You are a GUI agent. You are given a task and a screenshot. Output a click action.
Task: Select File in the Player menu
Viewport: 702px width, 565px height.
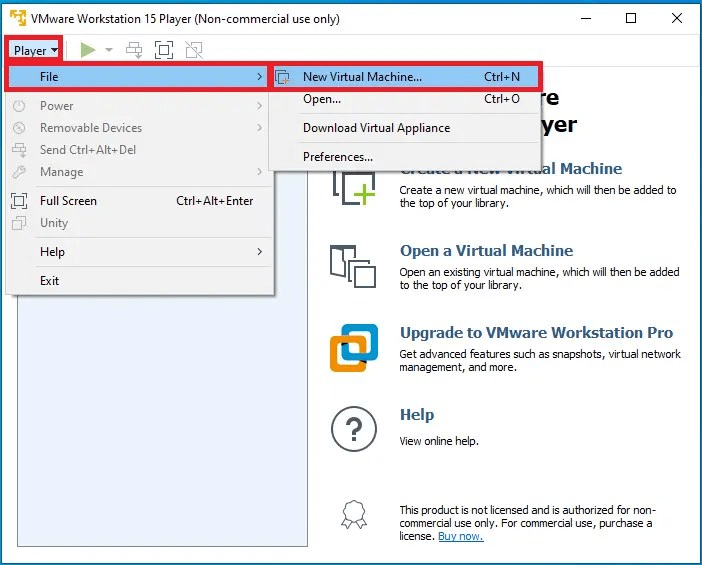(x=138, y=77)
